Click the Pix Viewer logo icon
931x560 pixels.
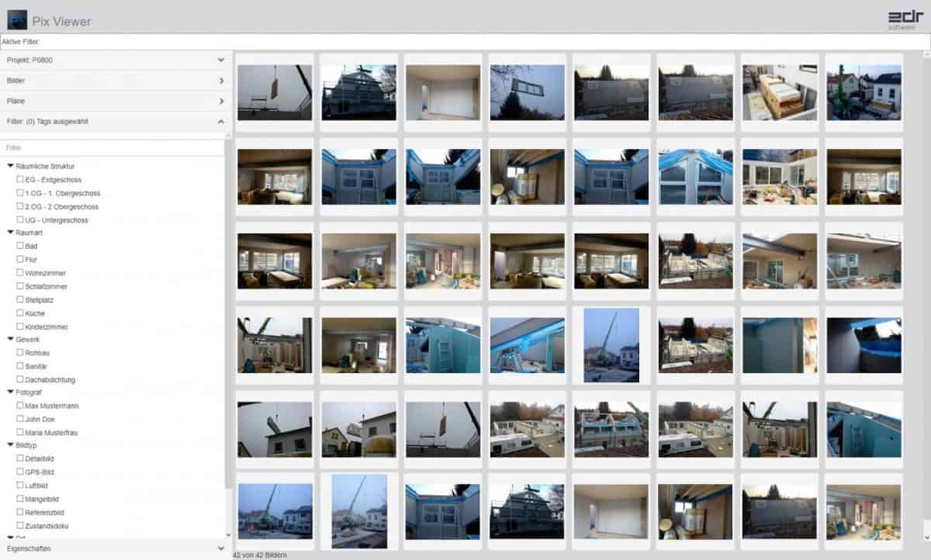19,20
